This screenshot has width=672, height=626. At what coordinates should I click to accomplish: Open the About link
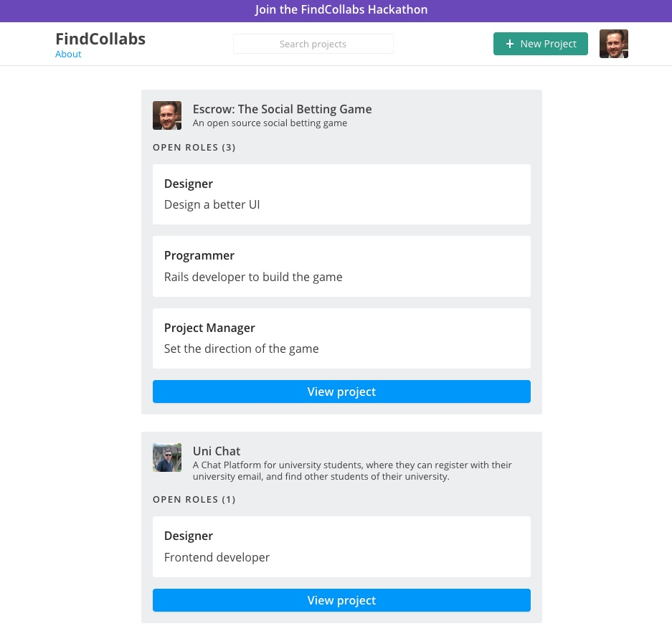[x=68, y=54]
